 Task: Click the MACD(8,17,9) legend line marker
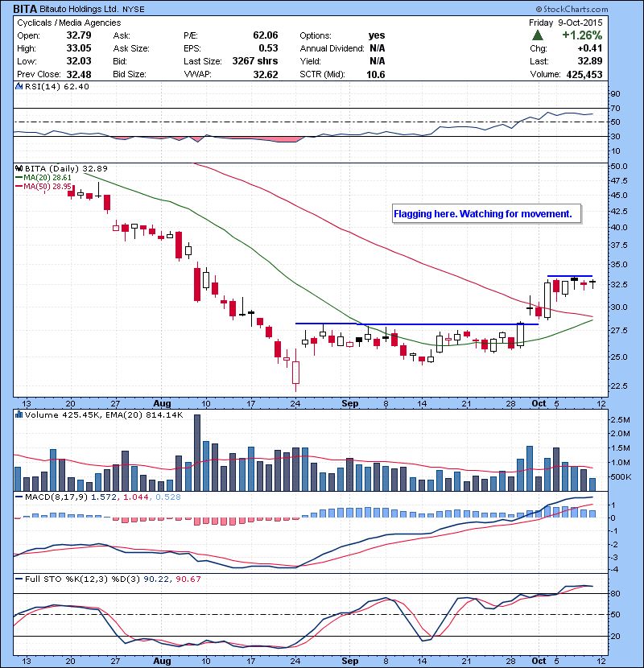tap(19, 497)
